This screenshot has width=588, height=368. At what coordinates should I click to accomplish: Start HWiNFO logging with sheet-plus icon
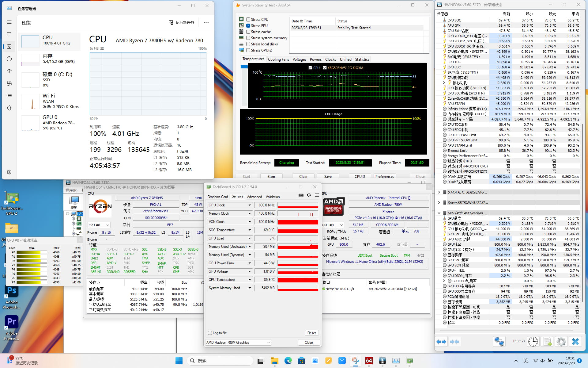(x=547, y=341)
